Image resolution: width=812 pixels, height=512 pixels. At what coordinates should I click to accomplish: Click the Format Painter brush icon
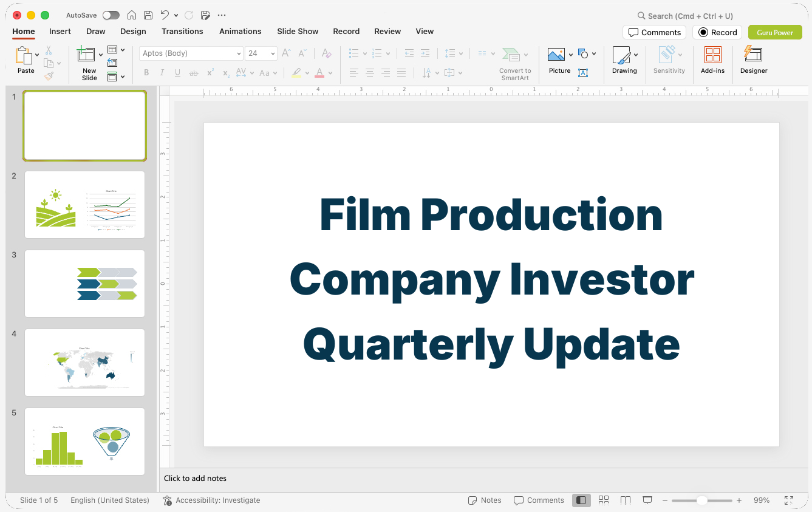point(49,76)
